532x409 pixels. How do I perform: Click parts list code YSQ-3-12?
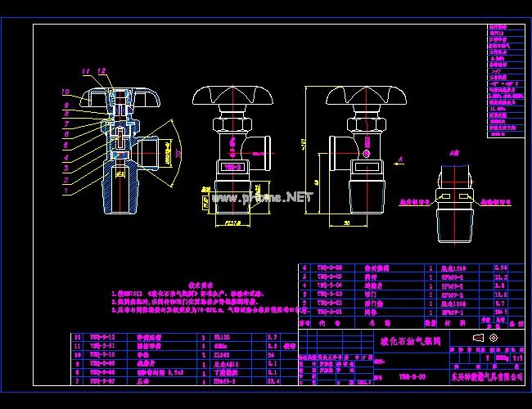[102, 338]
